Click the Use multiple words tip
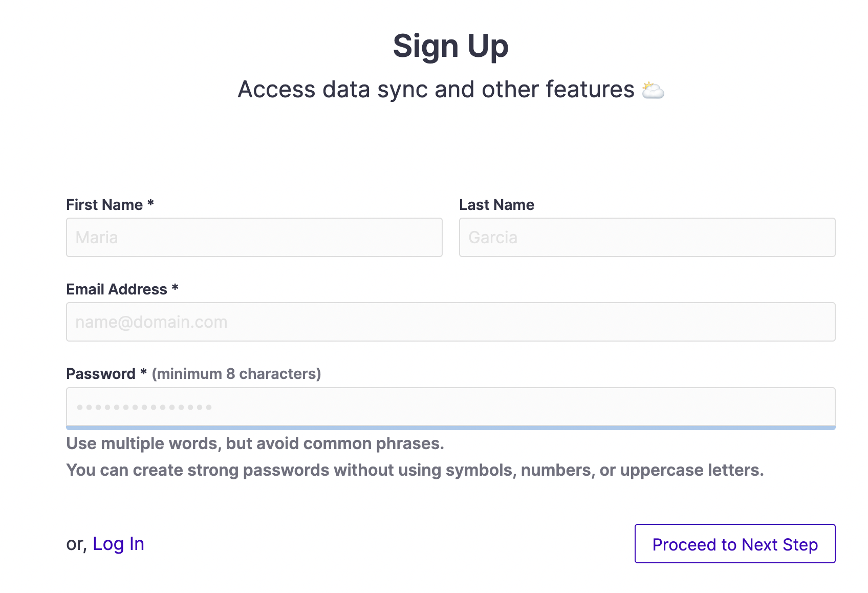The width and height of the screenshot is (868, 593). (255, 443)
